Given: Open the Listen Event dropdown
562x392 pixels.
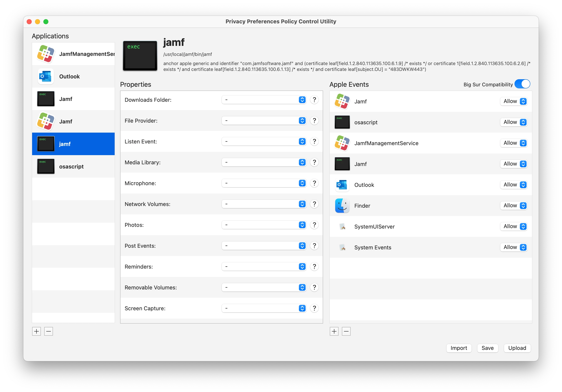Looking at the screenshot, I should [264, 141].
